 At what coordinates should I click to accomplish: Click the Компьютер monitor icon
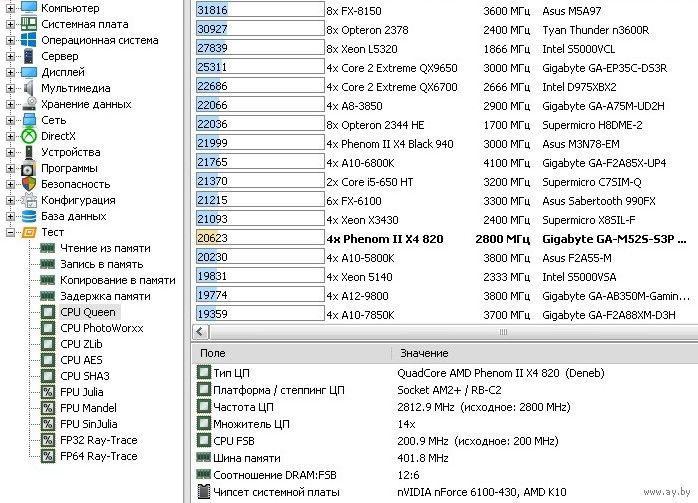(29, 8)
